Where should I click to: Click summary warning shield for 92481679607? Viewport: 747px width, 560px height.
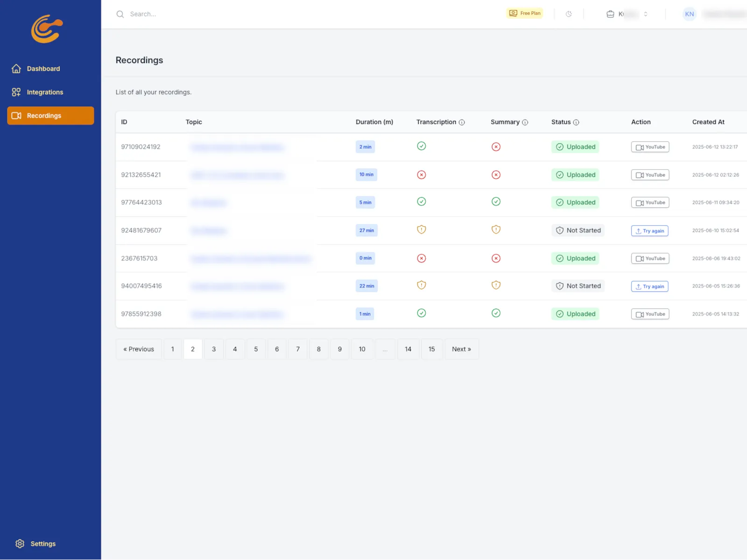coord(496,230)
